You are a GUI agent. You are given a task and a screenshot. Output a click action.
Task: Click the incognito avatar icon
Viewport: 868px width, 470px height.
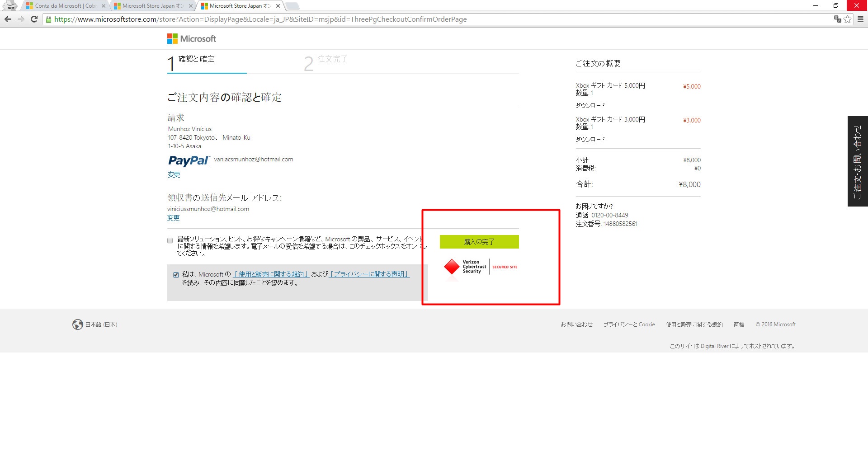point(10,5)
